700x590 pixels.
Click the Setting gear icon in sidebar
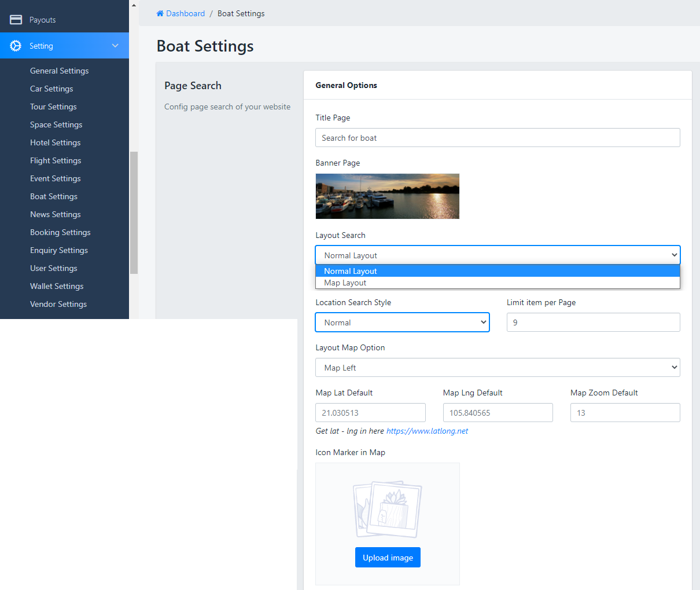pos(16,46)
